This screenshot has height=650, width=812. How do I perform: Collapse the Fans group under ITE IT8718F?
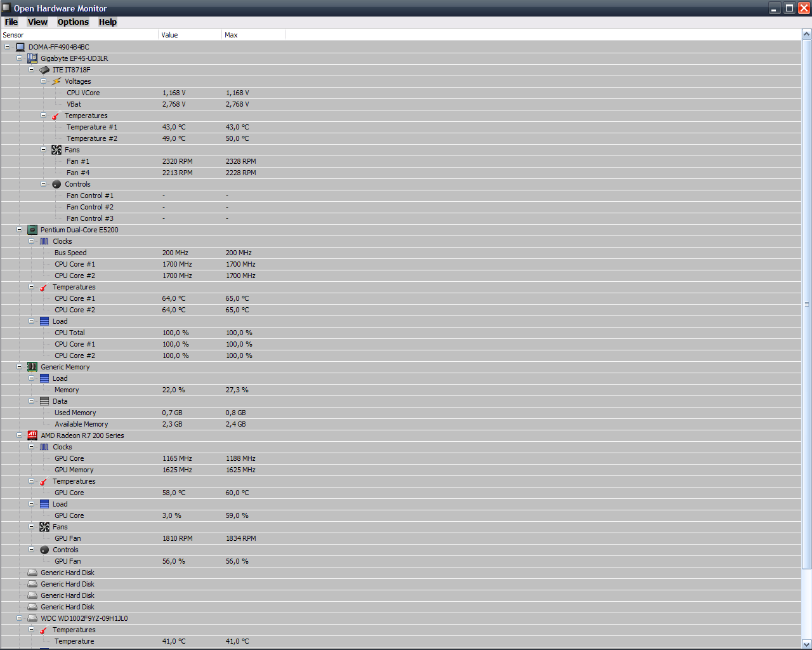coord(44,149)
